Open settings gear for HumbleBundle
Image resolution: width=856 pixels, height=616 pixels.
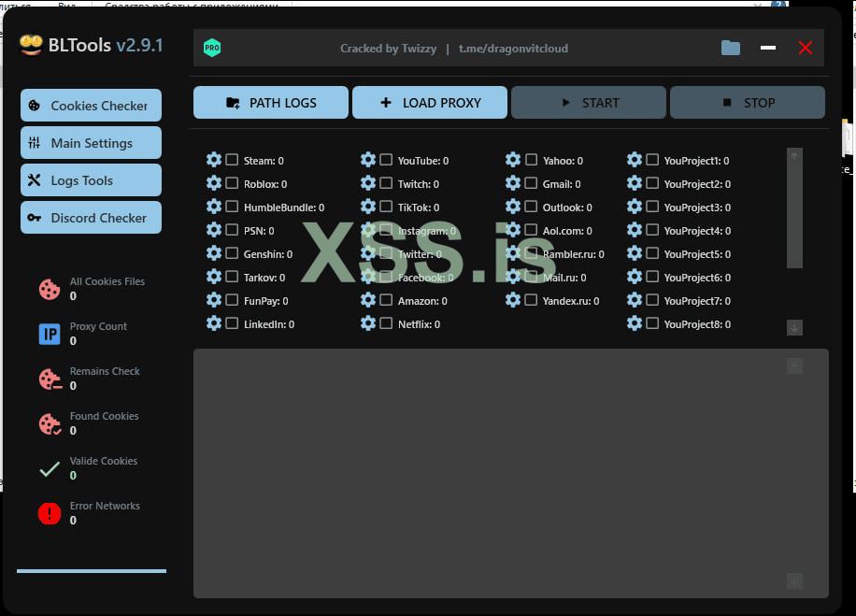click(214, 207)
